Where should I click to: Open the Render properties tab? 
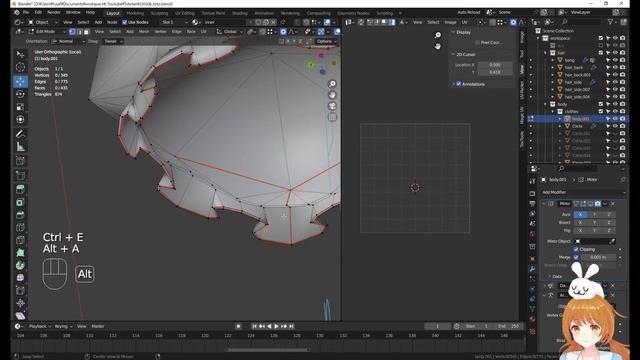pyautogui.click(x=532, y=193)
